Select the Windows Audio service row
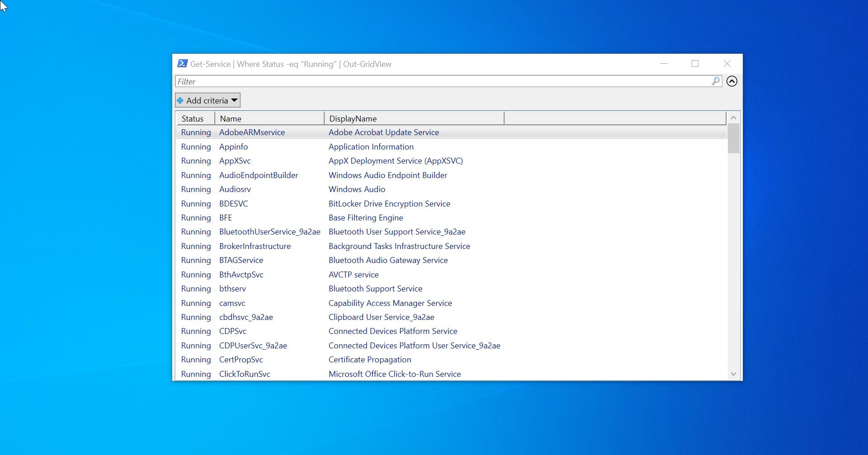868x455 pixels. [316, 189]
